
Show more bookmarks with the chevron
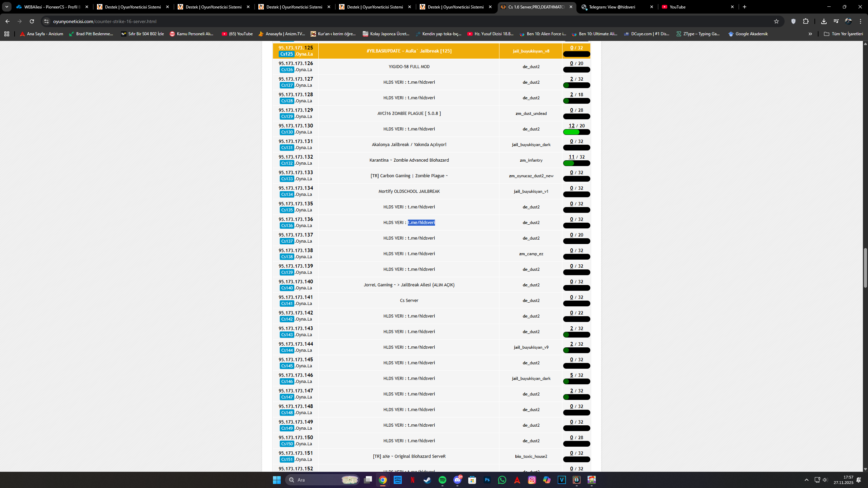[810, 34]
